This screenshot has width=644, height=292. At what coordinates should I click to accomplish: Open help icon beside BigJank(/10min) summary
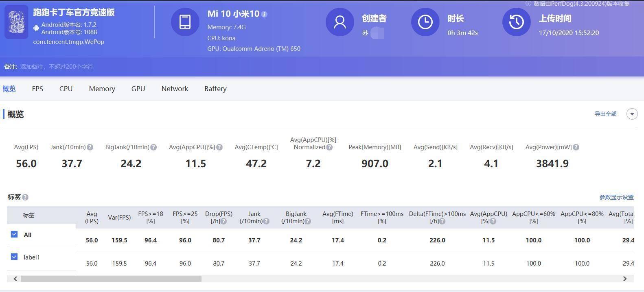153,147
